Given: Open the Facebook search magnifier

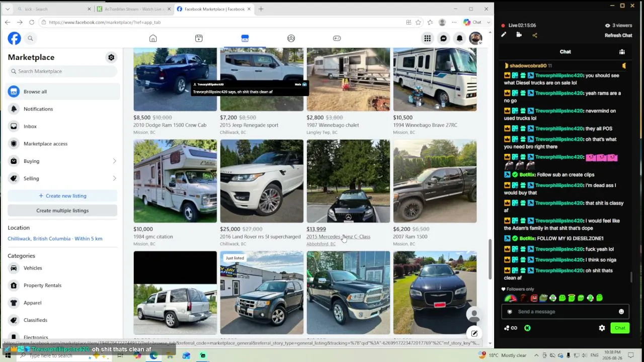Looking at the screenshot, I should point(30,39).
